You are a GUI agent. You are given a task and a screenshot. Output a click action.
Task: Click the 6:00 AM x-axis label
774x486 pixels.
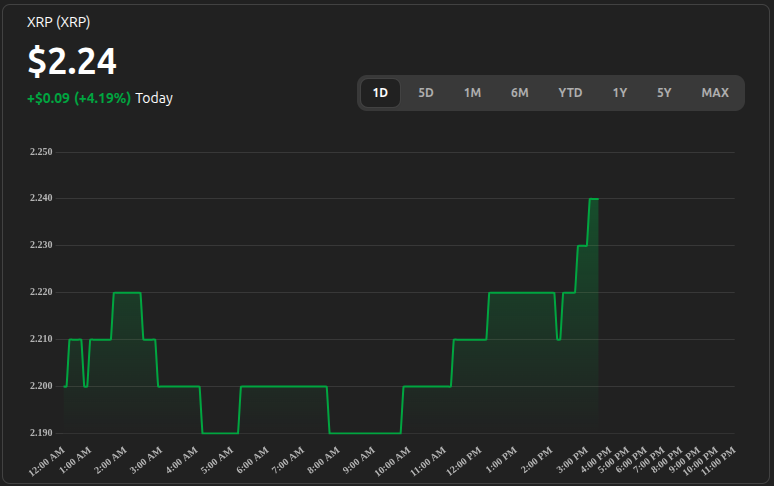[253, 460]
